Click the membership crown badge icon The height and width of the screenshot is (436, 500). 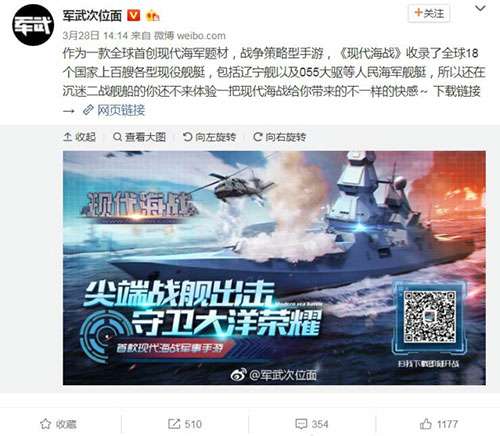tap(153, 16)
